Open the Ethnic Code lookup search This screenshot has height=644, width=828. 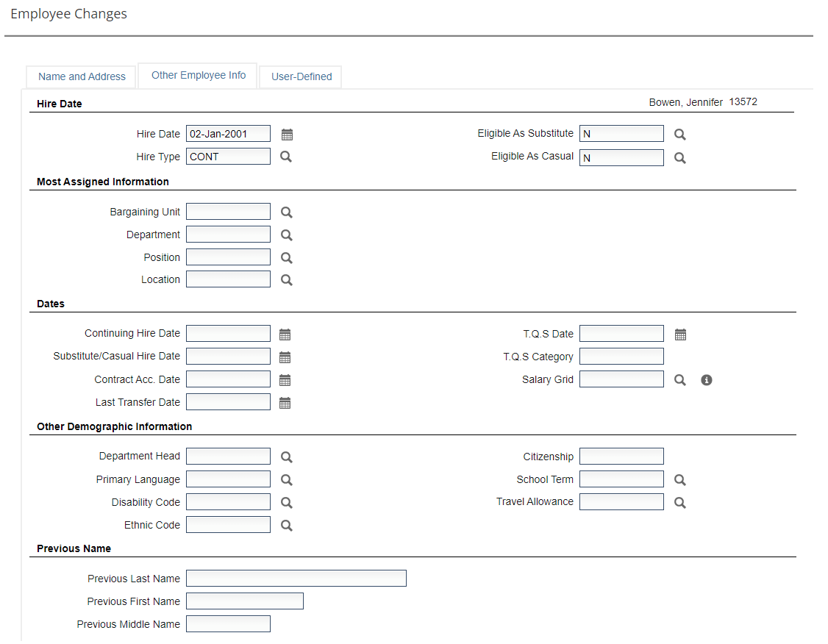[x=287, y=526]
